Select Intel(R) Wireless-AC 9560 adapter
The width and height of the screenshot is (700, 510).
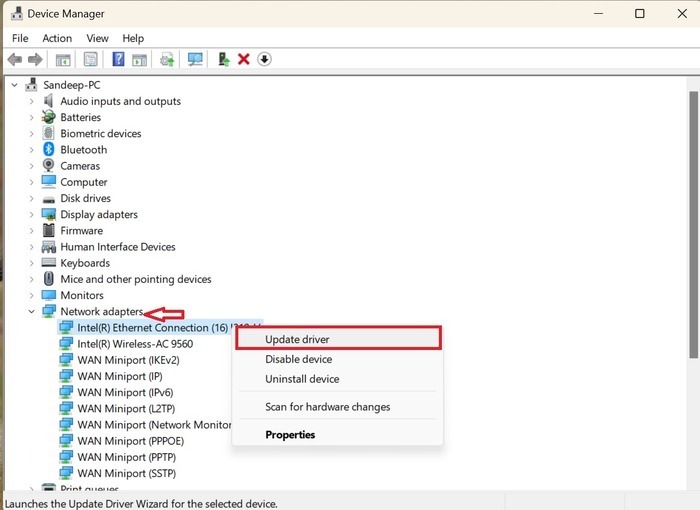(x=135, y=343)
